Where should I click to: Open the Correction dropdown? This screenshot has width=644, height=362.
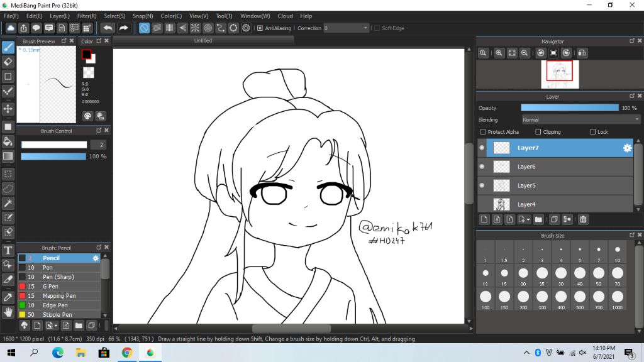[x=346, y=28]
